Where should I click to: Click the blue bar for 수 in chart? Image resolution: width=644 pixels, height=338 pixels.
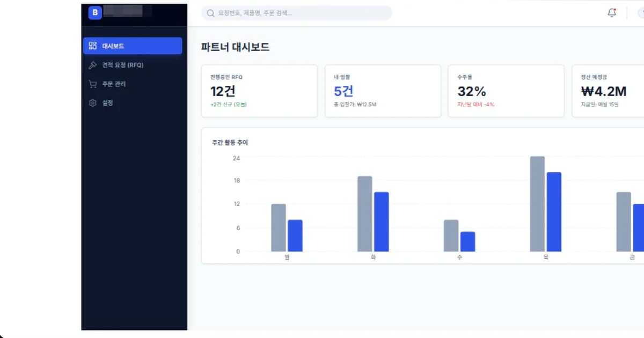[468, 241]
